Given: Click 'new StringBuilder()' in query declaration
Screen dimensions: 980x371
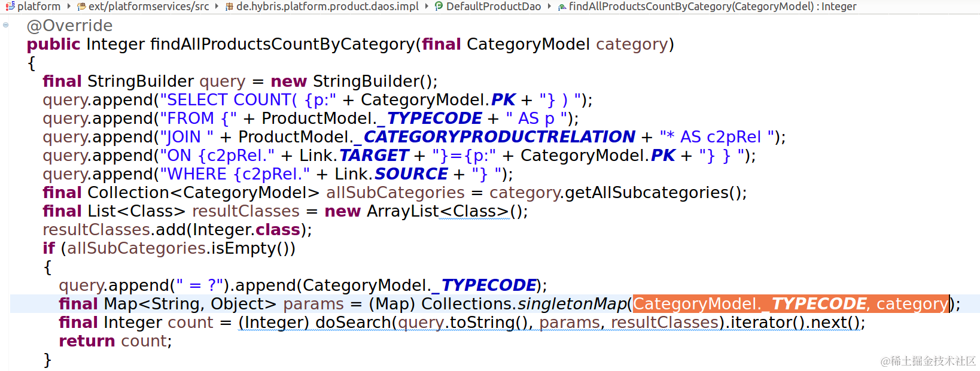Looking at the screenshot, I should (351, 81).
